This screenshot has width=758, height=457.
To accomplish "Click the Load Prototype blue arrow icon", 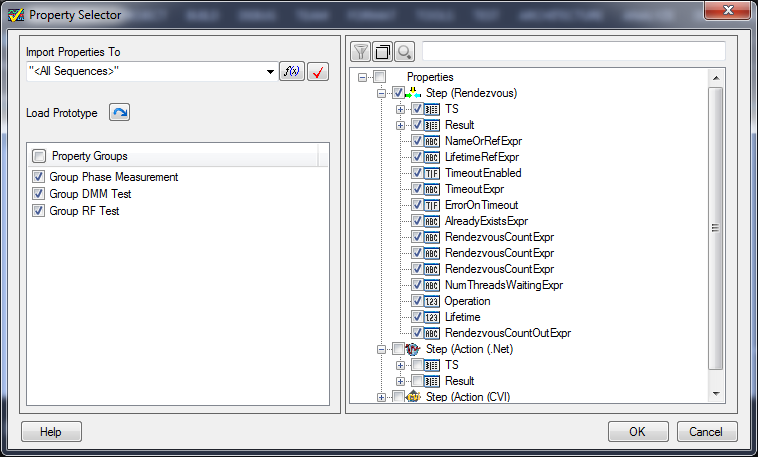I will tap(119, 113).
